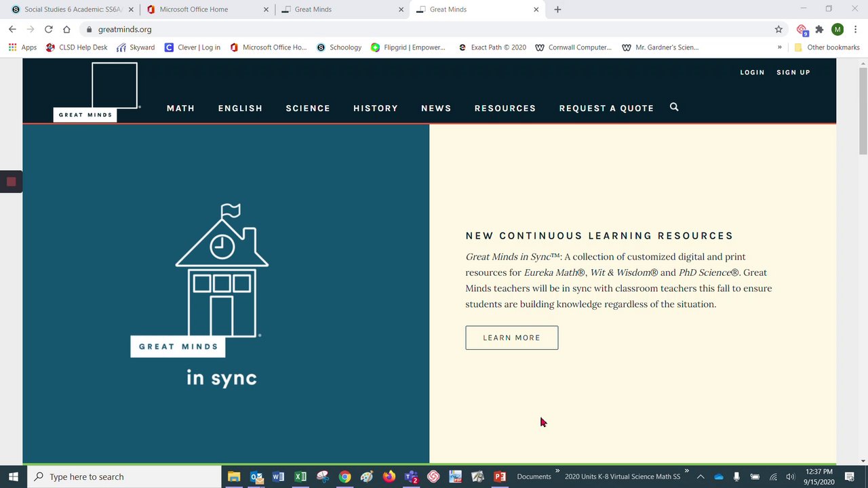Open the Apps bookmark shortcut
Viewport: 868px width, 488px height.
point(22,47)
